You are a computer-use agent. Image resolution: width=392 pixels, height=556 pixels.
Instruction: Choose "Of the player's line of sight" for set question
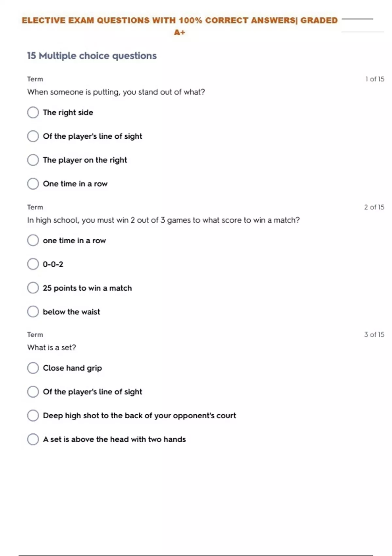(x=33, y=391)
